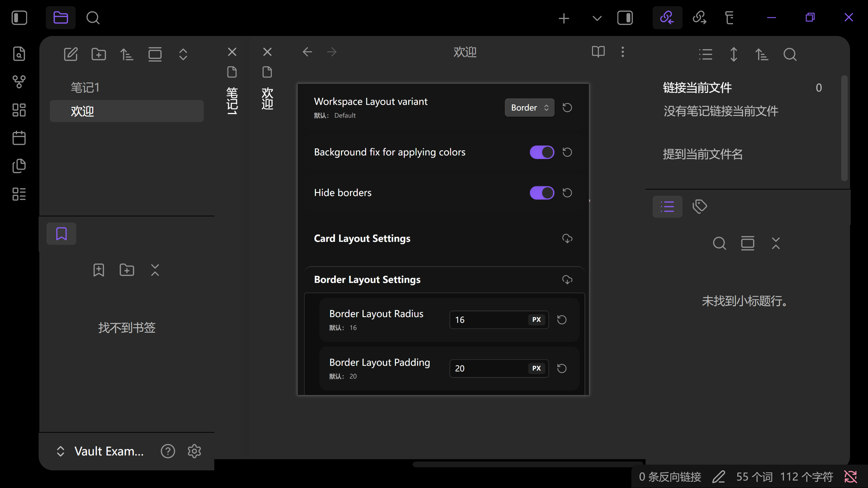The width and height of the screenshot is (868, 488).
Task: Switch to the tags panel icon
Action: coord(699,206)
